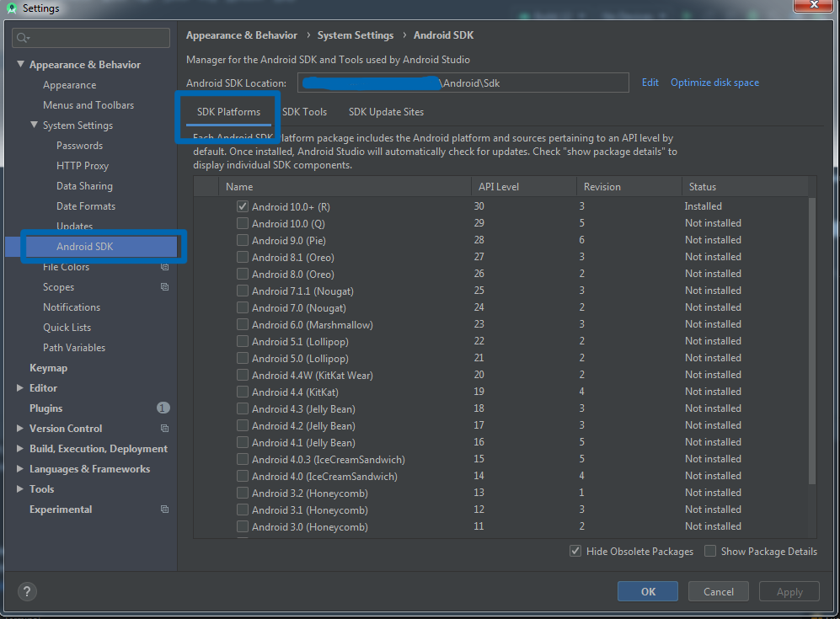Collapse the System Settings tree node

coord(34,125)
